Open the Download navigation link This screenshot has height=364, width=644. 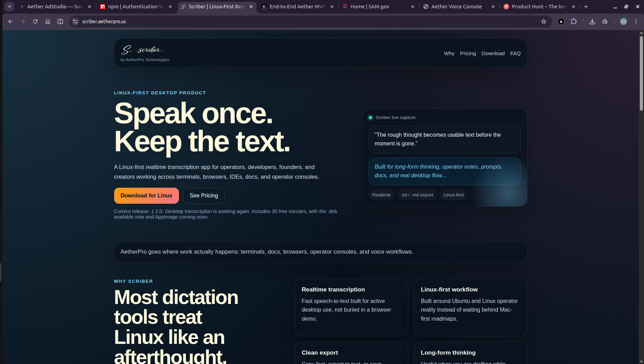493,53
